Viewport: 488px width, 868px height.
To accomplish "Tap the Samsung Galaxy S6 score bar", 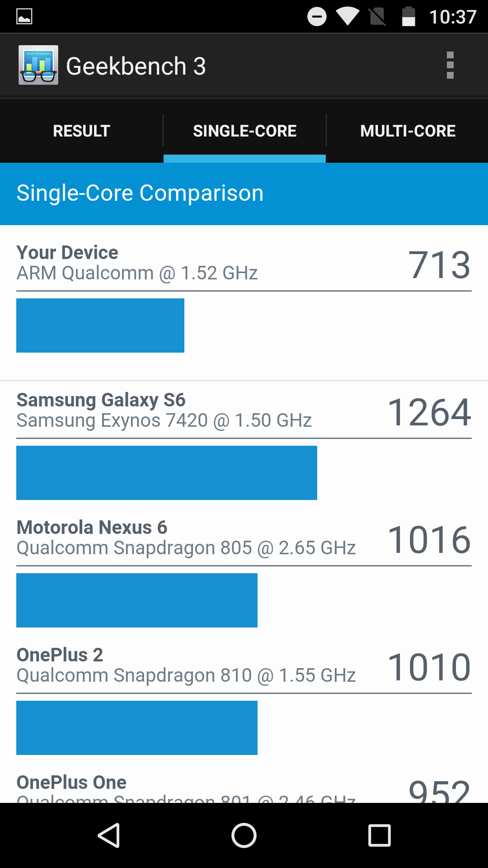I will point(167,473).
